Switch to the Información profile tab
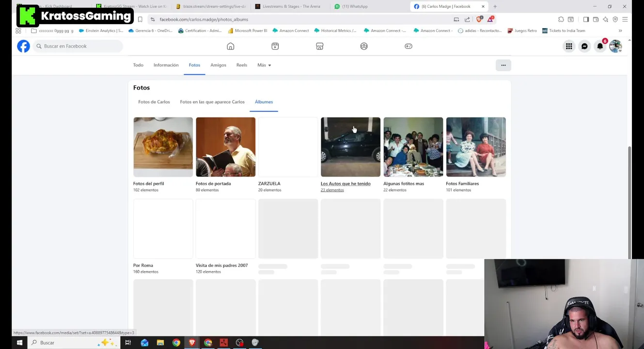The image size is (644, 349). 166,65
